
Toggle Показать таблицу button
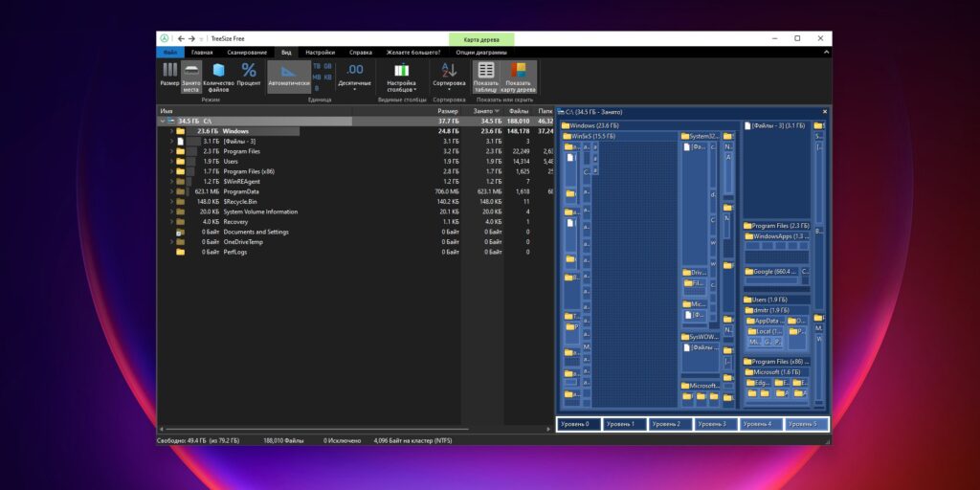tap(485, 77)
